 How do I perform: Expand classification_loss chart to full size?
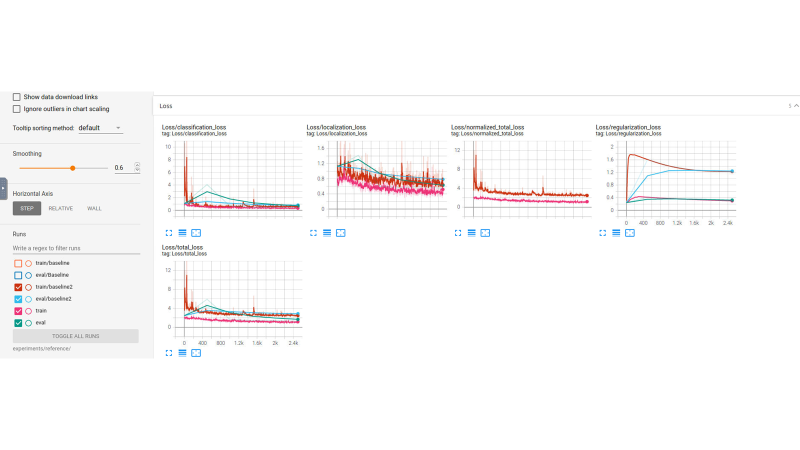click(x=169, y=233)
